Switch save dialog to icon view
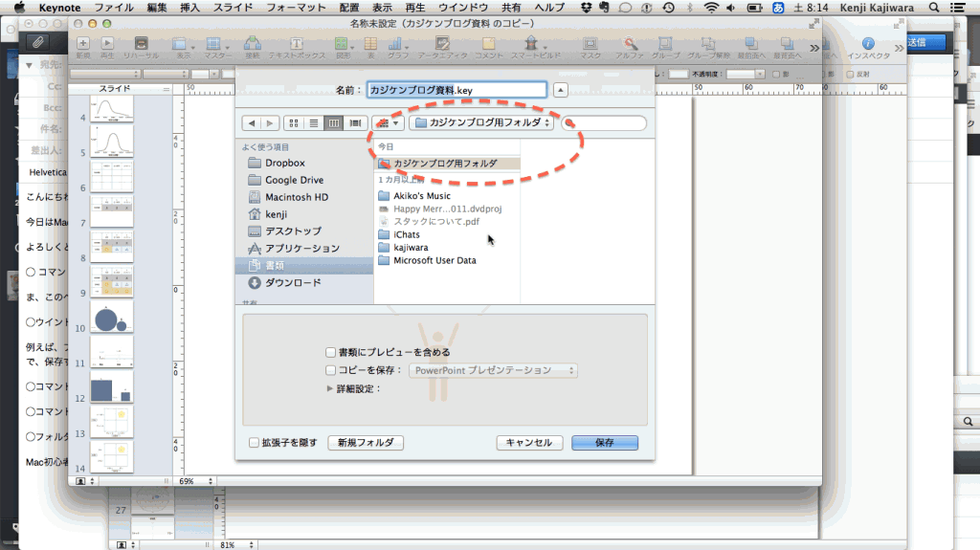Image resolution: width=980 pixels, height=550 pixels. 294,123
